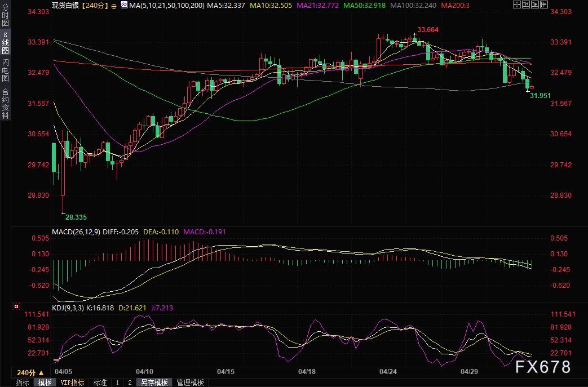This screenshot has height=387, width=588.
Task: Select the K线图 sidebar tab
Action: (5, 43)
